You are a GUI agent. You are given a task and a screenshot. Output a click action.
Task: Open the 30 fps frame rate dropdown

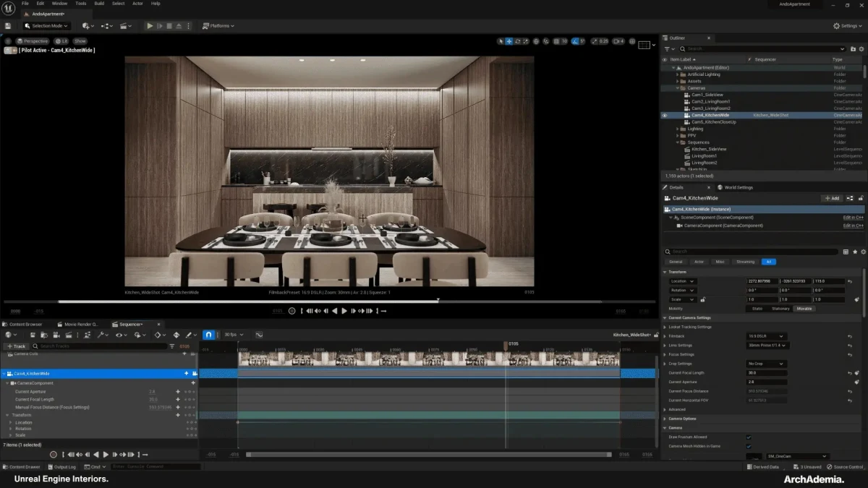(233, 335)
